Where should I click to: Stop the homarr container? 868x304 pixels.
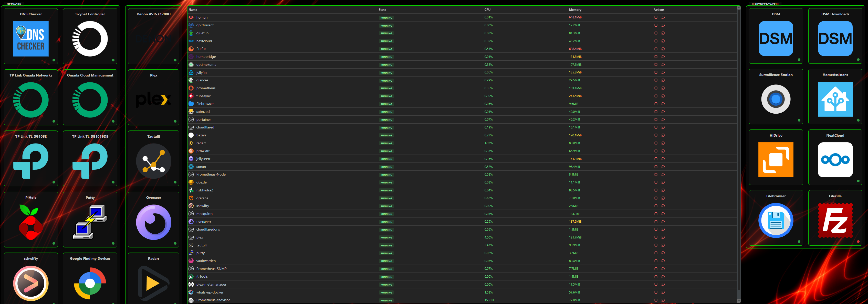click(656, 17)
